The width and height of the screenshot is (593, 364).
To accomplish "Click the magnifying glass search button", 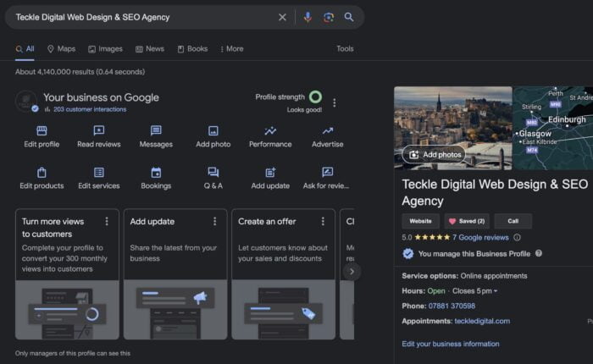I will tap(349, 17).
